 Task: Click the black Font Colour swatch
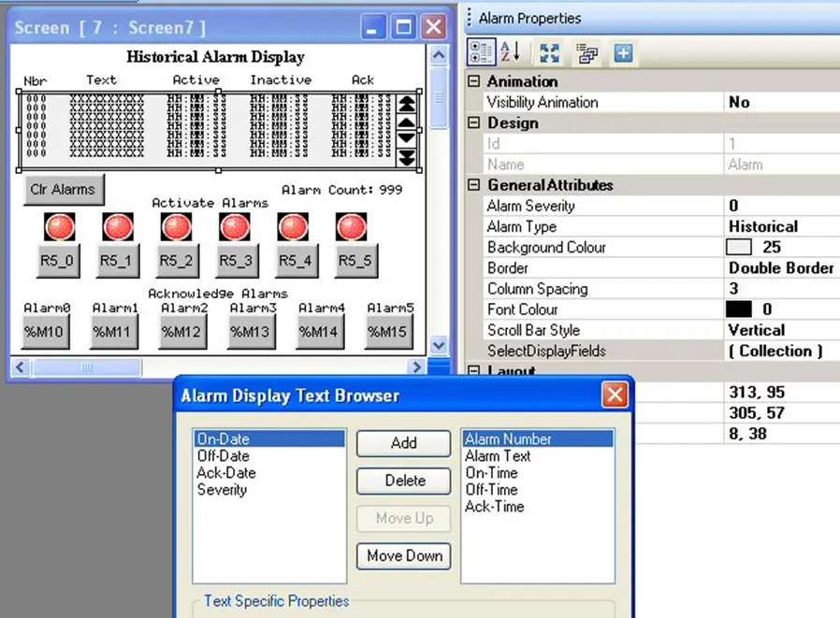(x=739, y=309)
